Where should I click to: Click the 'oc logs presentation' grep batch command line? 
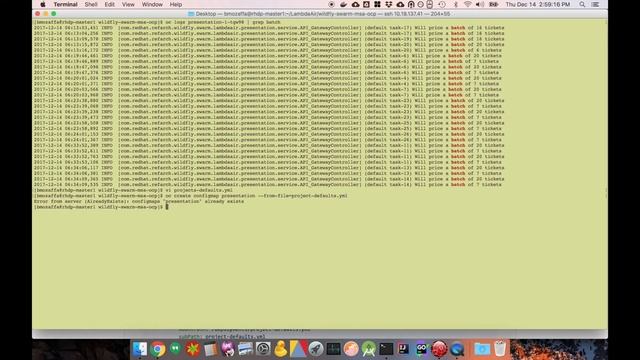157,22
